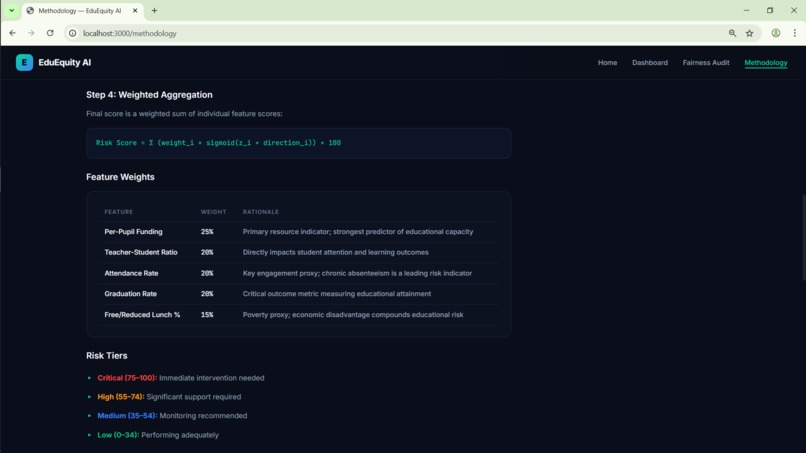Image resolution: width=806 pixels, height=453 pixels.
Task: Open the Dashboard nav link
Action: pyautogui.click(x=650, y=63)
